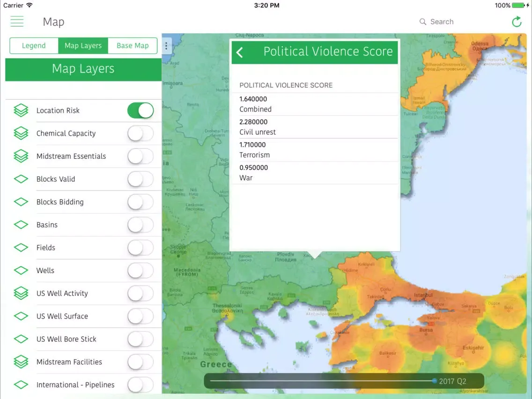Tap the Map Layers green header

(x=83, y=69)
